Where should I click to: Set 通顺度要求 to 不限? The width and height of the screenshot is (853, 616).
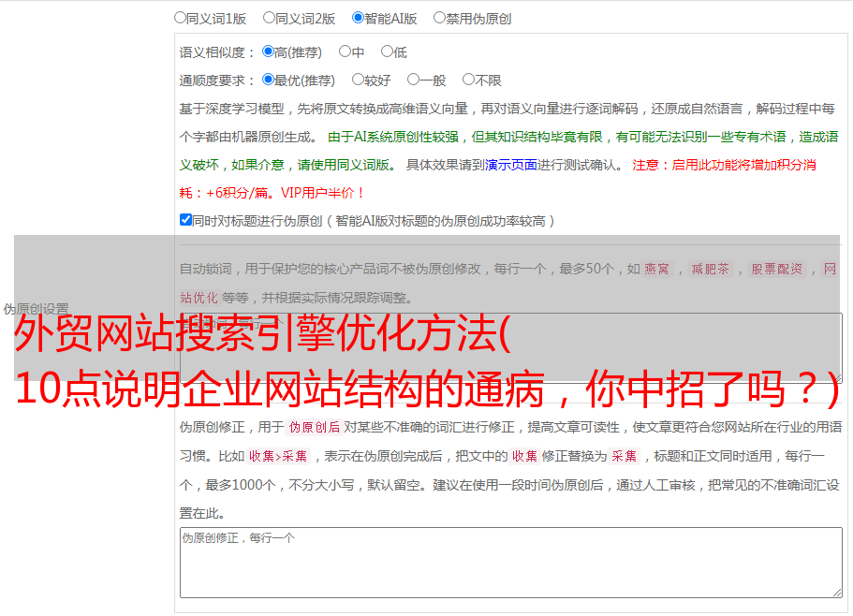(x=468, y=80)
